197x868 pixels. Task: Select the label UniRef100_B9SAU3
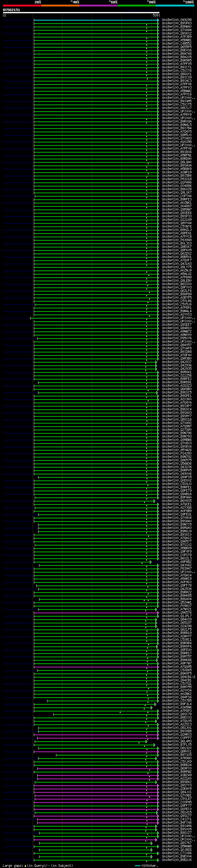click(x=177, y=412)
